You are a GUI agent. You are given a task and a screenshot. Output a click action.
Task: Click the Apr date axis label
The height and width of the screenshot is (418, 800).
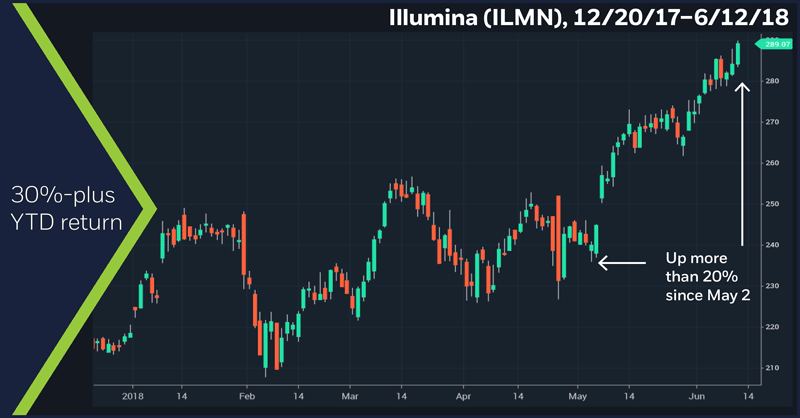click(x=462, y=395)
